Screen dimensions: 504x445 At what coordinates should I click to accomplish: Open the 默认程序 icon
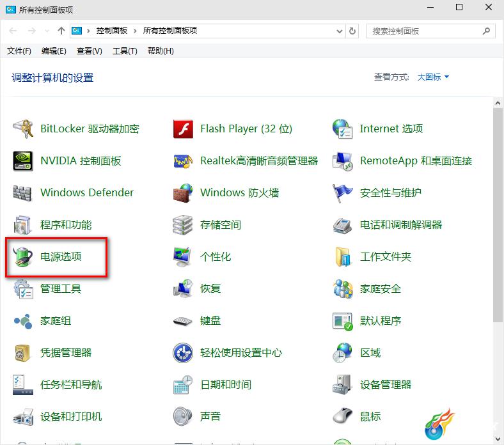pyautogui.click(x=343, y=321)
